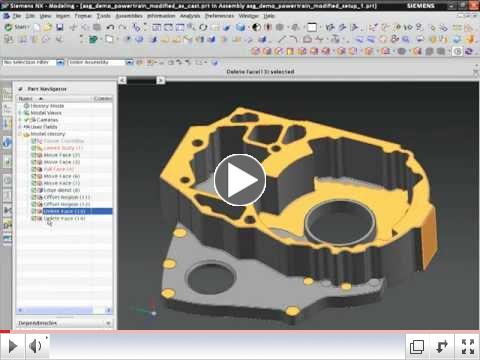Image resolution: width=480 pixels, height=360 pixels.
Task: Toggle checkbox for Linked Body (1) feature
Action: pyautogui.click(x=33, y=148)
